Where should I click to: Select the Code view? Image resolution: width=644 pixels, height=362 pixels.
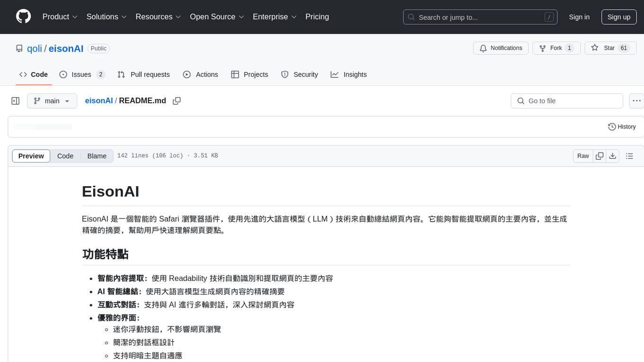click(x=65, y=156)
